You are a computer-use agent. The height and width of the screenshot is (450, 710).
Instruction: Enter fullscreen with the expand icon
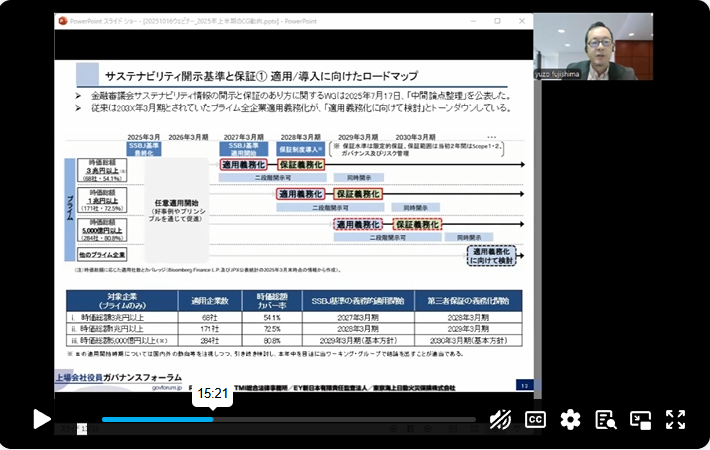(675, 419)
